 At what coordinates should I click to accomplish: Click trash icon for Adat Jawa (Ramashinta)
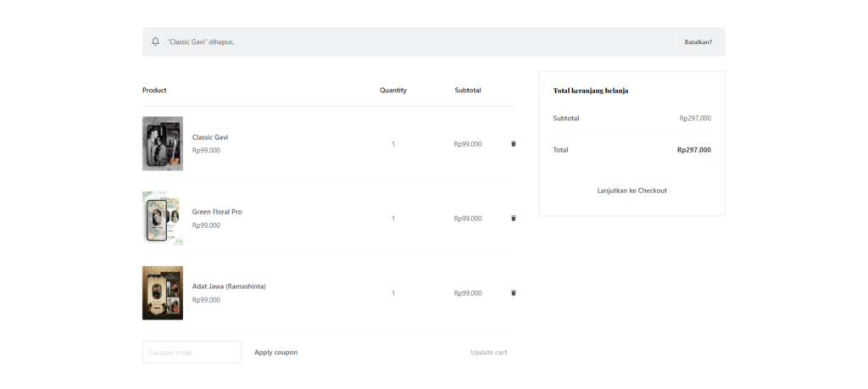513,293
